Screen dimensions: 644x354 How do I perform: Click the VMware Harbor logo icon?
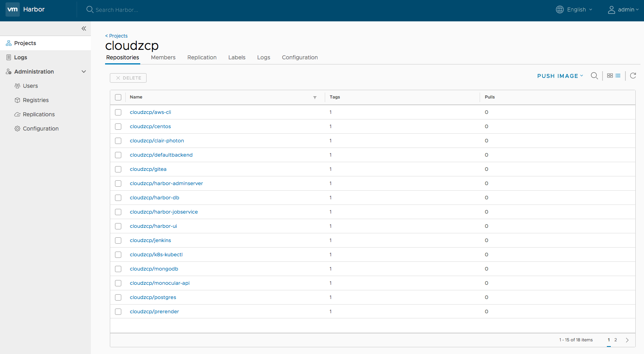point(13,9)
